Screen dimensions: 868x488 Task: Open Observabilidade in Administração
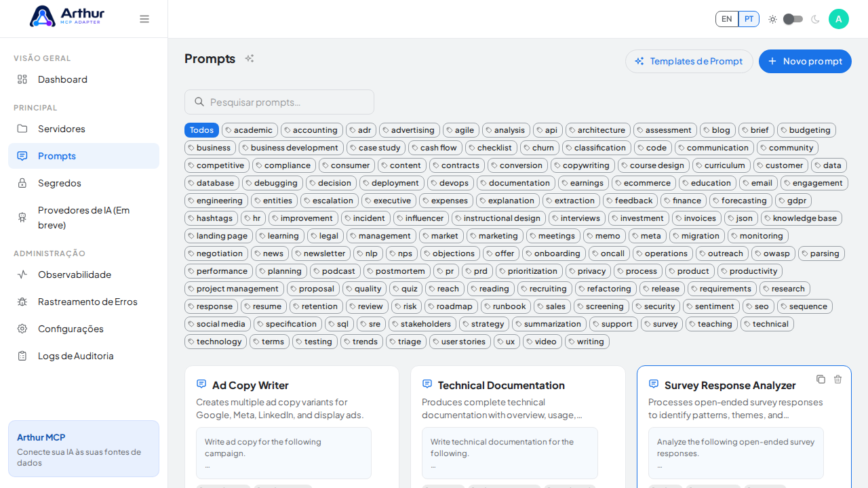point(83,274)
